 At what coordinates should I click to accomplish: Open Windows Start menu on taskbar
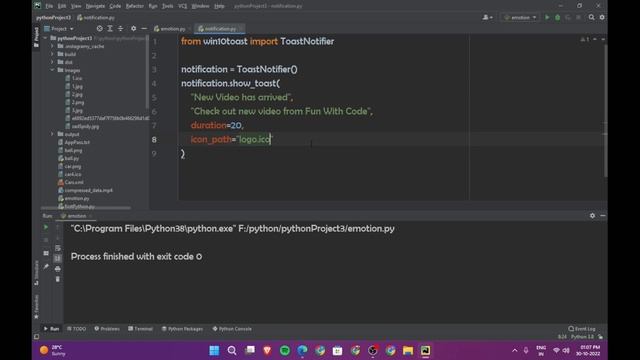[x=214, y=351]
